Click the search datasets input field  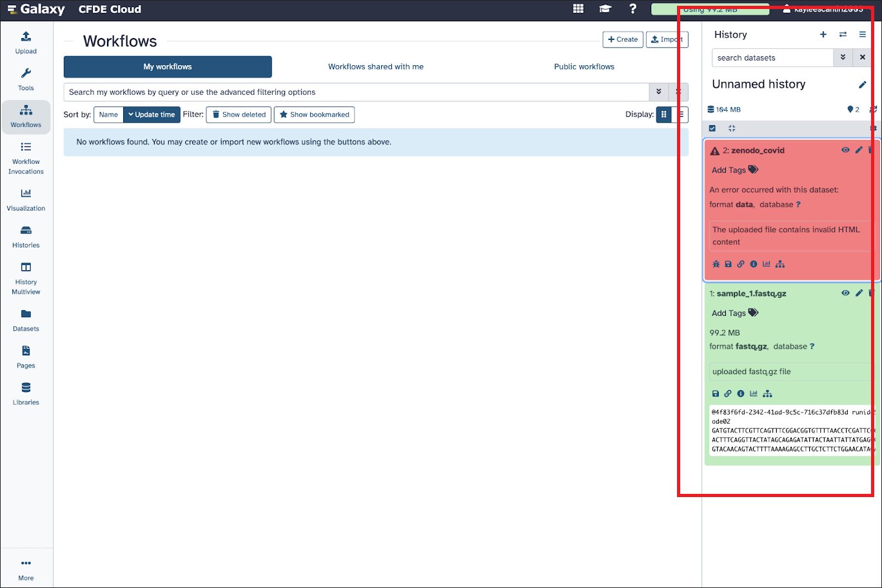tap(772, 57)
